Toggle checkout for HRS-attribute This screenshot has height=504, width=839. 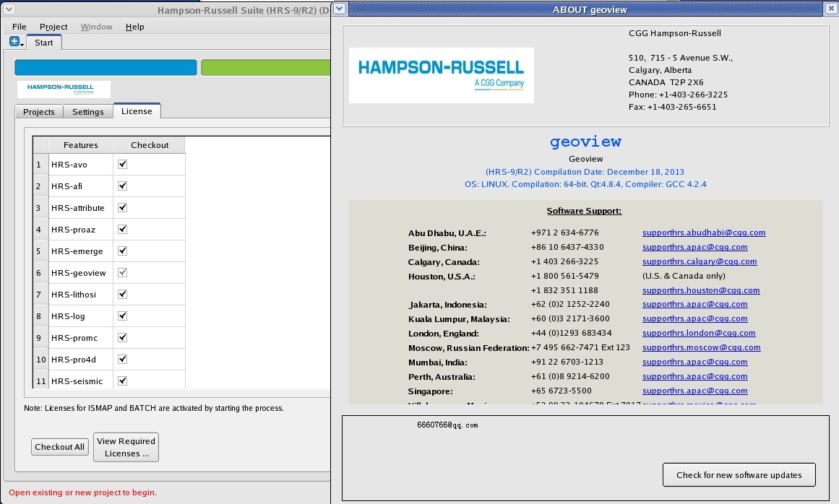123,207
